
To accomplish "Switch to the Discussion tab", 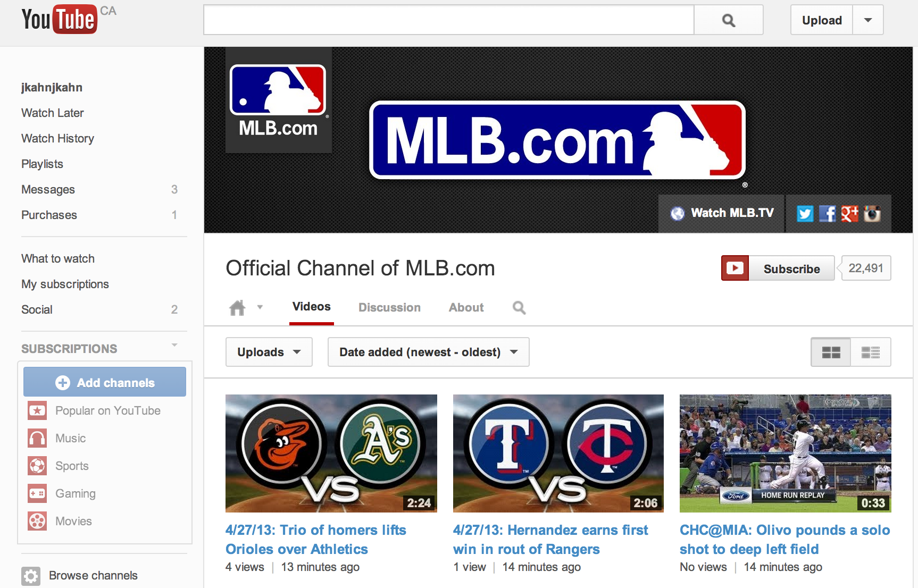I will pyautogui.click(x=389, y=307).
